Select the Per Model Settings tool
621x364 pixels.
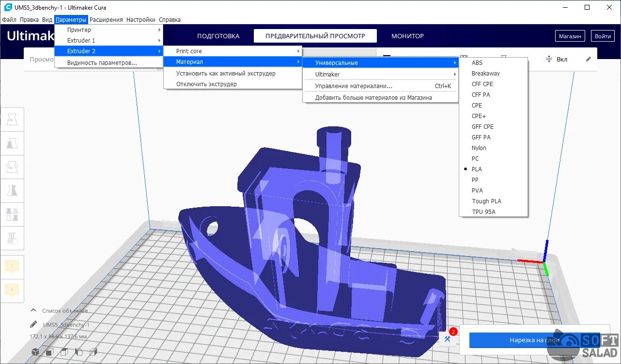[x=12, y=214]
